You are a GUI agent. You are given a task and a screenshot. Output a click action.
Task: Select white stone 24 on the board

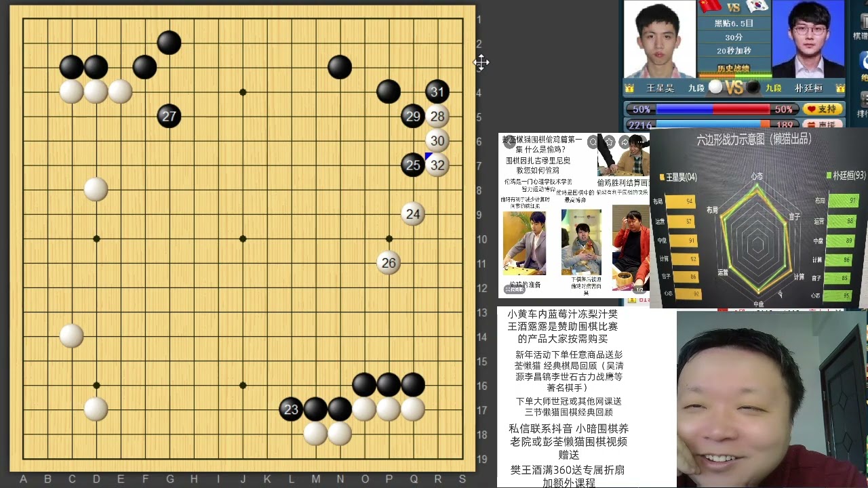pyautogui.click(x=413, y=214)
